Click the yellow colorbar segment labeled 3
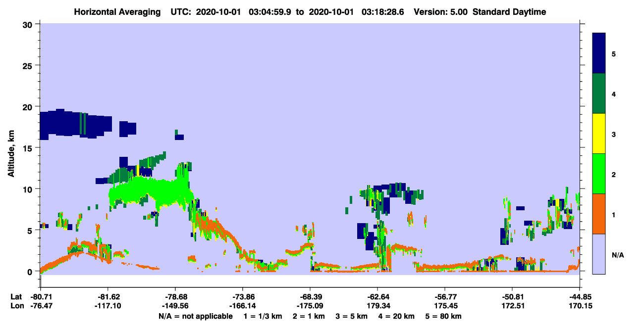 click(x=599, y=134)
